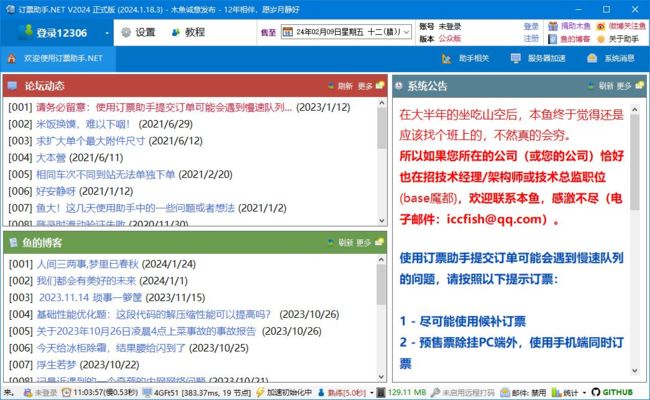Click the 系统公告 scrollbar thumb
This screenshot has height=400, width=650.
click(x=635, y=162)
